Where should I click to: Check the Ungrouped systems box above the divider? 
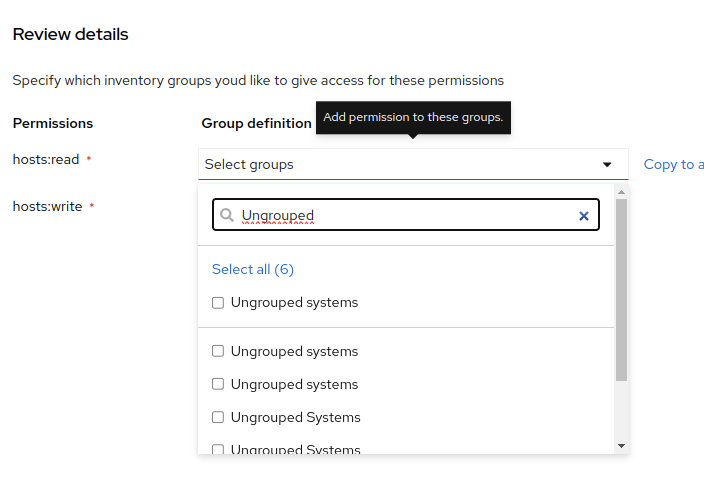(218, 303)
